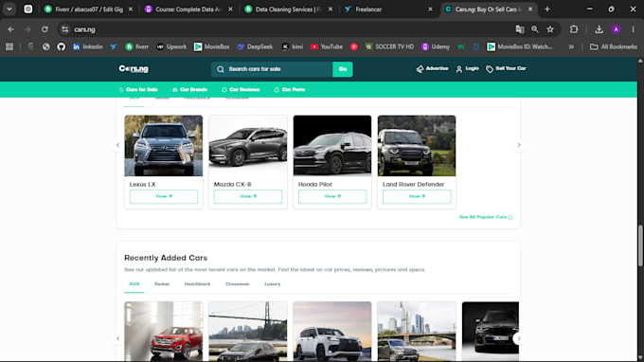
Task: Click the page vertical scrollbar thumb
Action: [x=640, y=245]
